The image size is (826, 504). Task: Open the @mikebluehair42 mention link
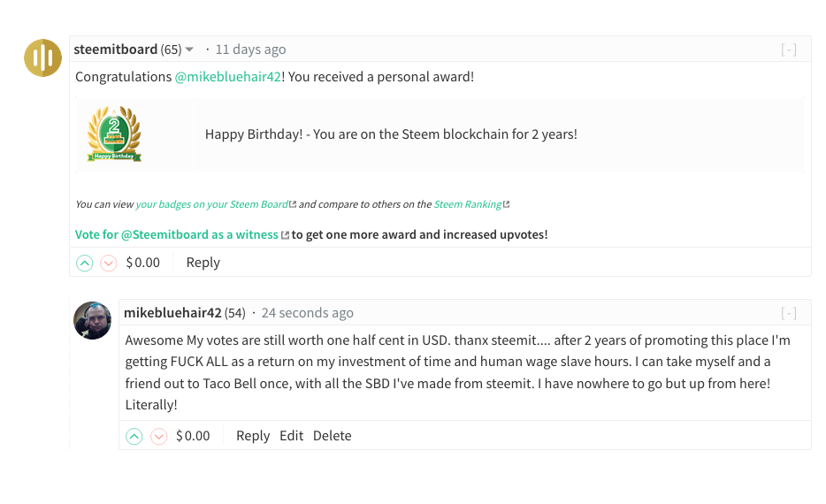click(227, 77)
